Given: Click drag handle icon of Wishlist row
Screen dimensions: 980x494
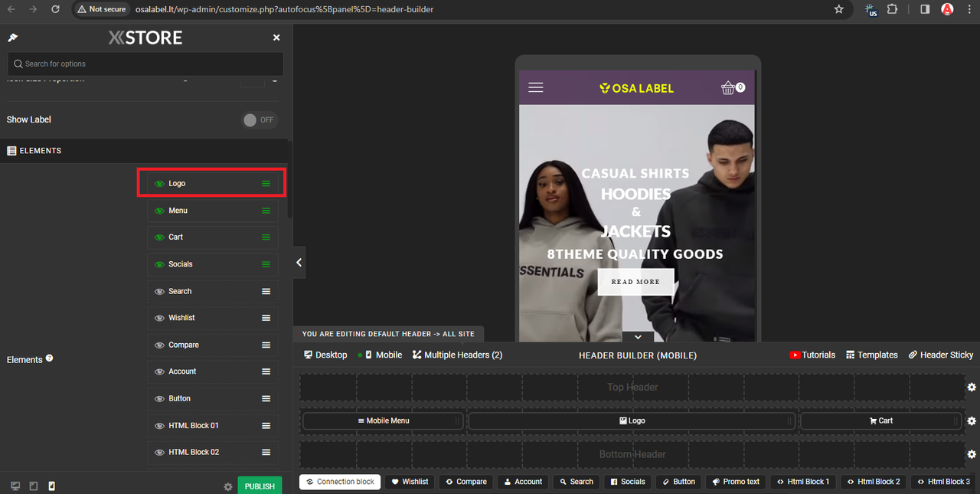Looking at the screenshot, I should [266, 318].
